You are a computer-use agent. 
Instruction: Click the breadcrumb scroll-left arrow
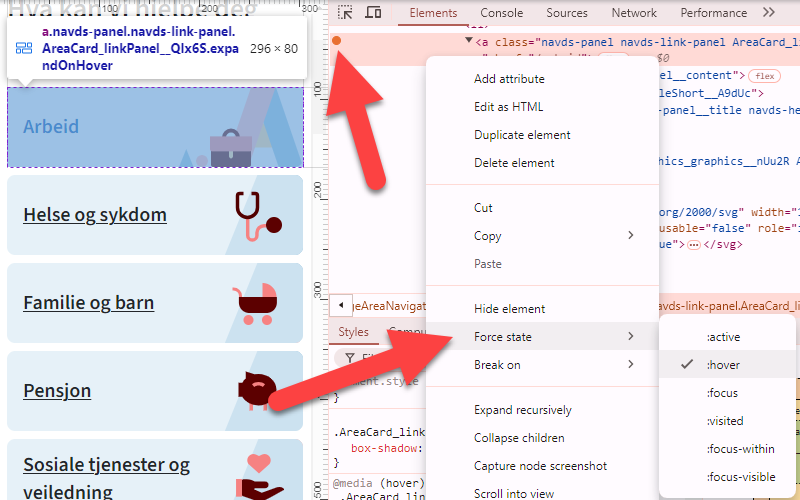tap(341, 306)
